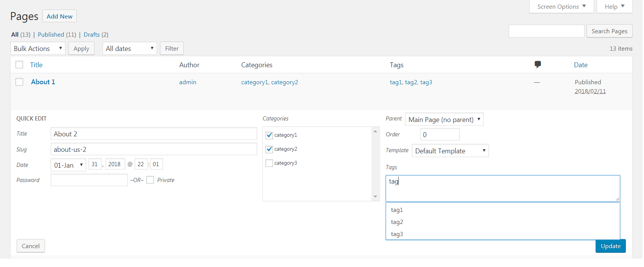
Task: Check the category3 checkbox
Action: tap(269, 163)
